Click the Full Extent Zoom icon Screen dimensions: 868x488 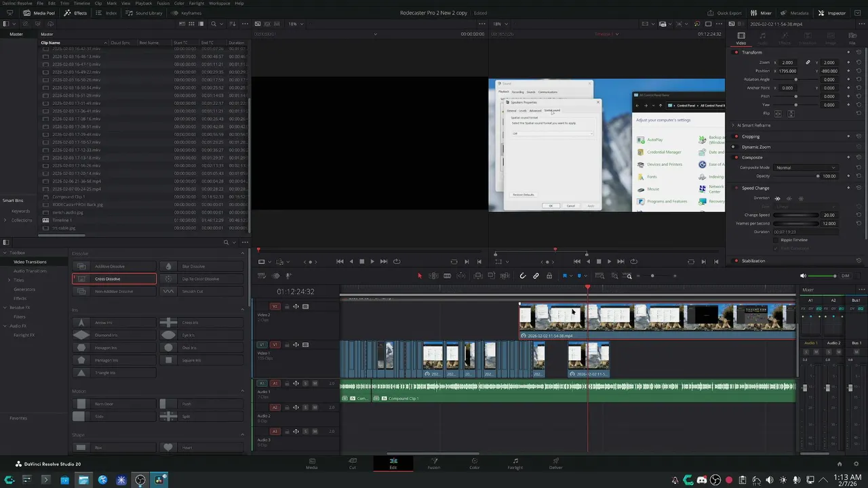click(x=599, y=276)
